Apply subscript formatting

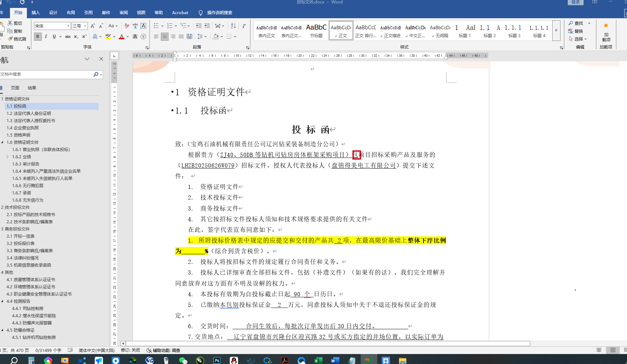(76, 36)
